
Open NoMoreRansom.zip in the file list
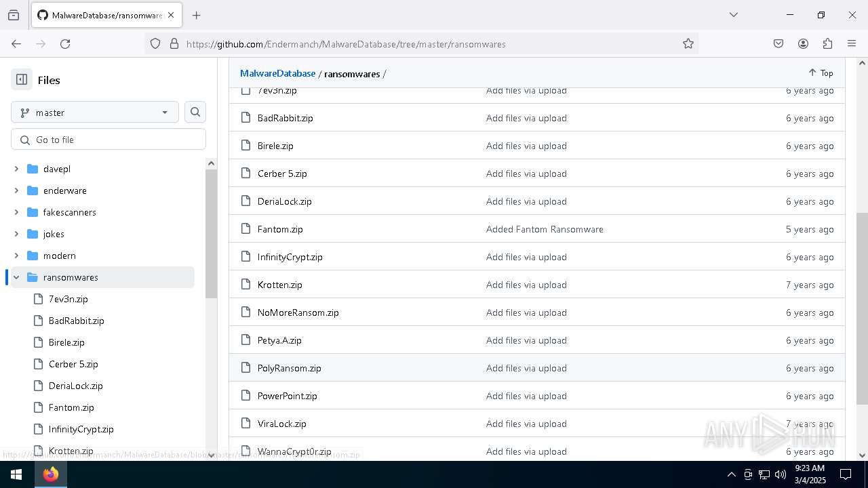tap(298, 312)
